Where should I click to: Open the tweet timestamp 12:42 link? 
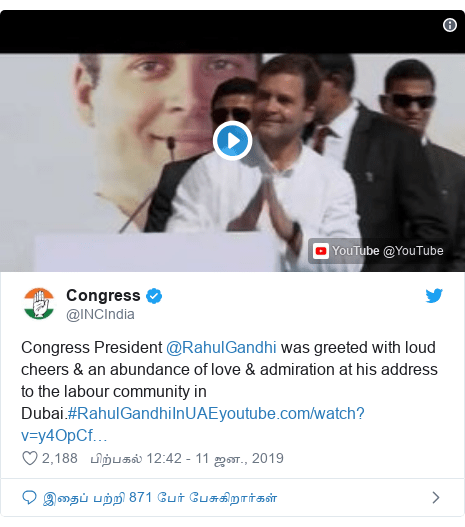pyautogui.click(x=187, y=458)
